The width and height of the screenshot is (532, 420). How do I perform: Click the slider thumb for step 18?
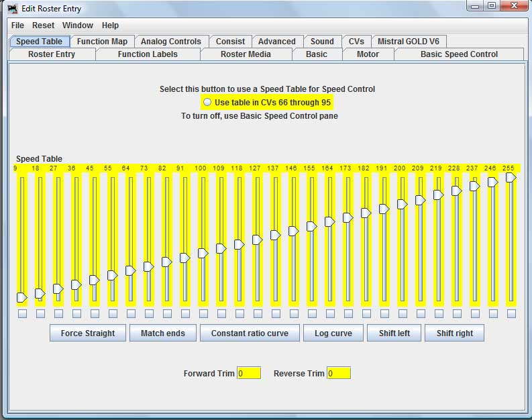coord(40,293)
